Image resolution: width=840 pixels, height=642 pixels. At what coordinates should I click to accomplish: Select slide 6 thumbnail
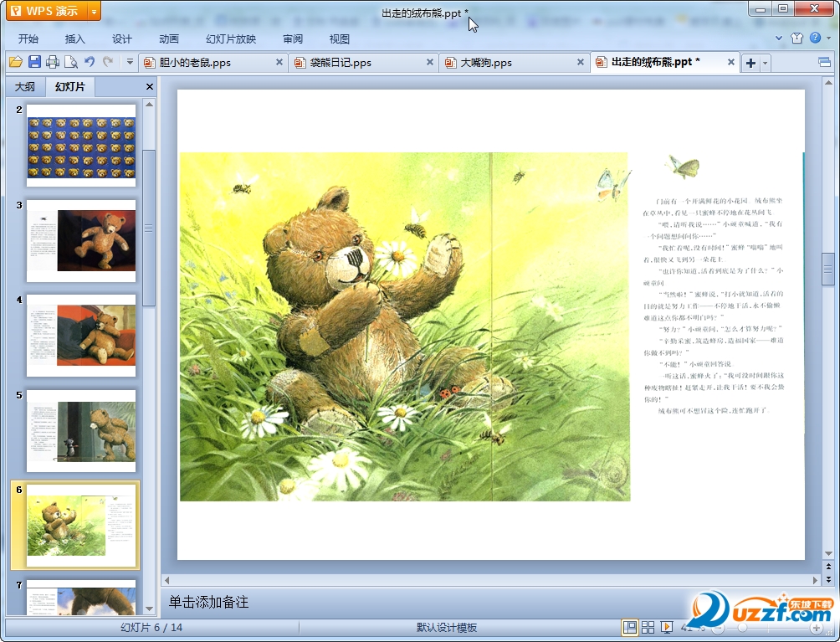coord(81,526)
